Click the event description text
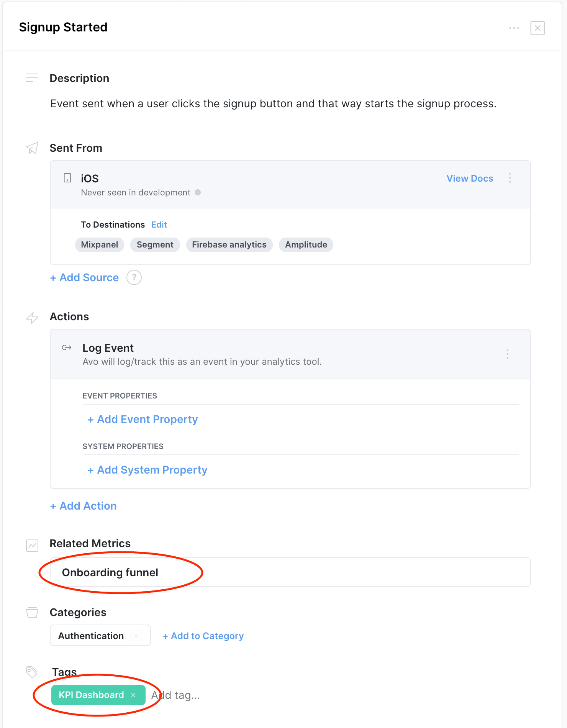The height and width of the screenshot is (728, 567). point(273,104)
